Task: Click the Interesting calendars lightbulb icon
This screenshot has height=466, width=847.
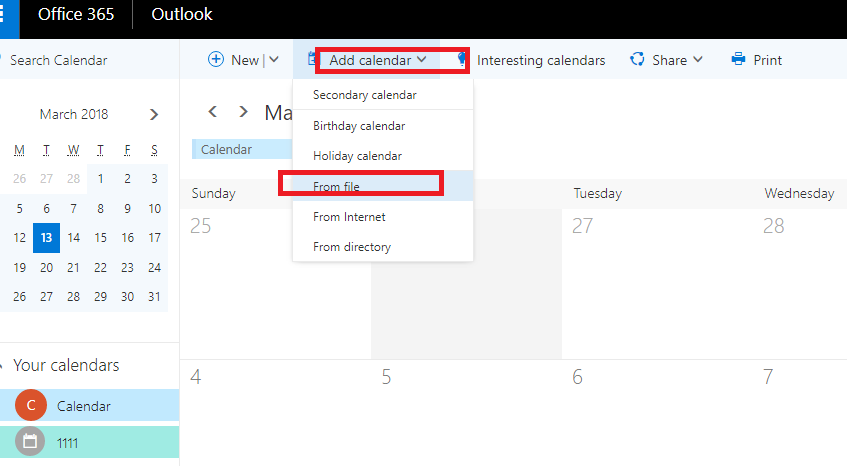Action: point(462,59)
